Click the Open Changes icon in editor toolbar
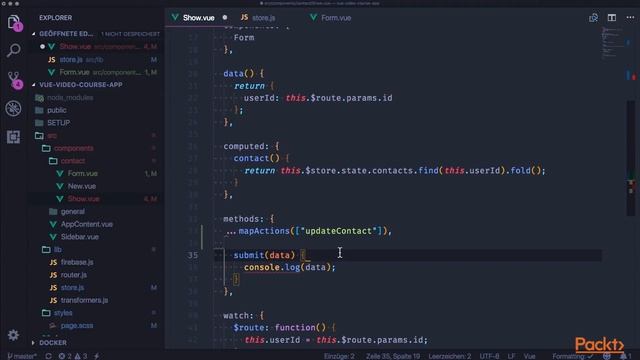 593,18
